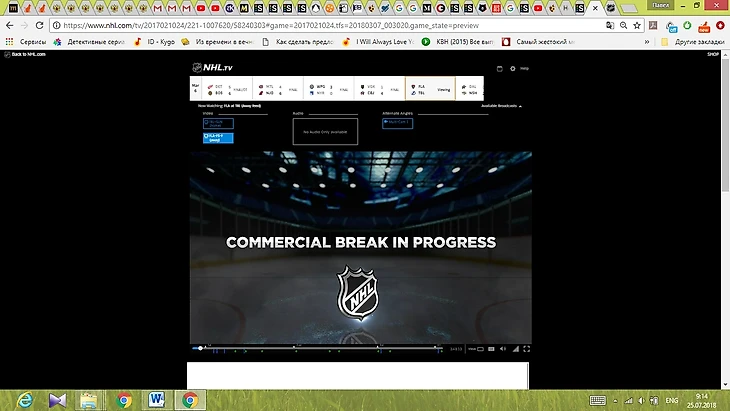The image size is (730, 411).
Task: Mute the video player volume
Action: 502,349
